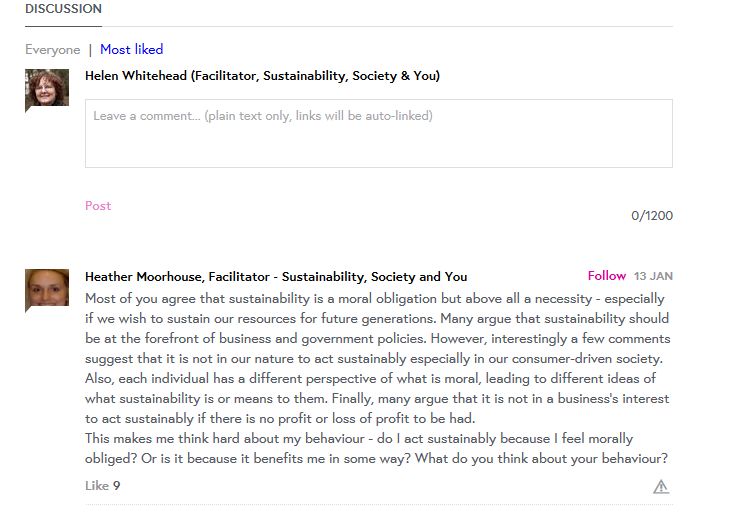
Task: Open Heather Moorhouse's facilitator name link
Action: [276, 277]
